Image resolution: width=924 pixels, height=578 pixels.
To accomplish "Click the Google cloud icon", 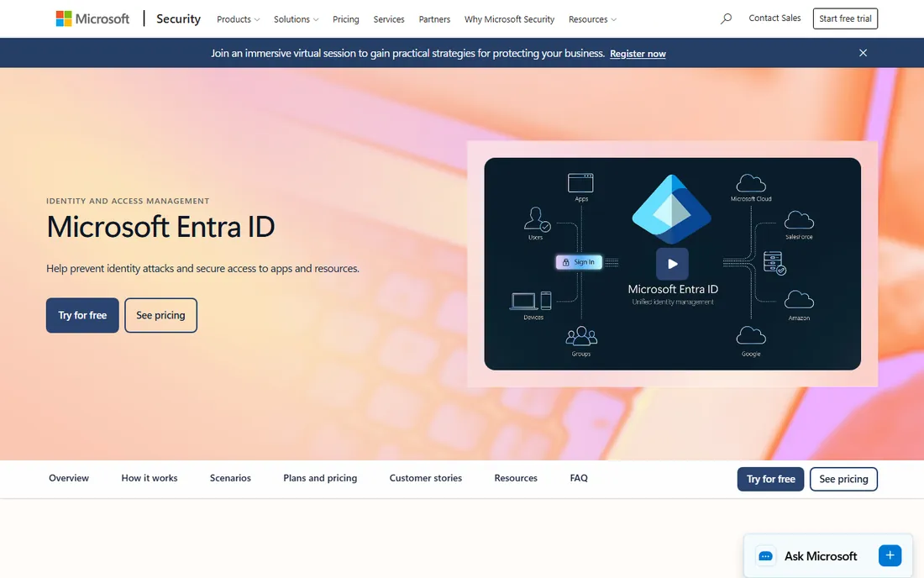I will click(751, 335).
